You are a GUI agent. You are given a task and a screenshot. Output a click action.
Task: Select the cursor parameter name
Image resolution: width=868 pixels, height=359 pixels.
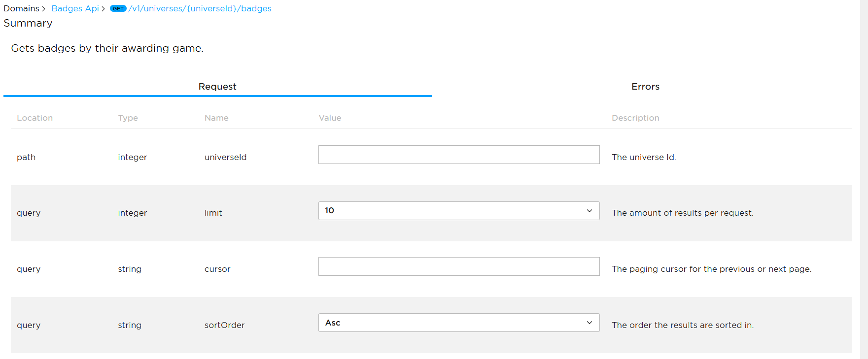(217, 269)
